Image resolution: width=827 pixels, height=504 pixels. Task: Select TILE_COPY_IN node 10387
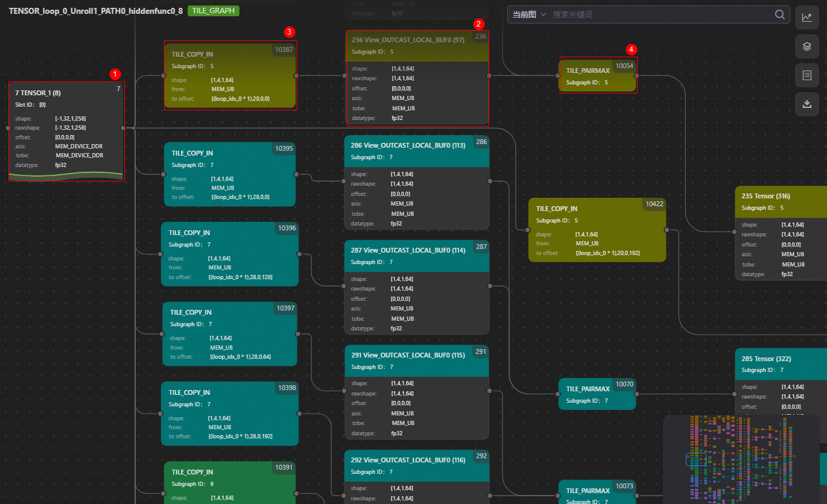tap(230, 75)
